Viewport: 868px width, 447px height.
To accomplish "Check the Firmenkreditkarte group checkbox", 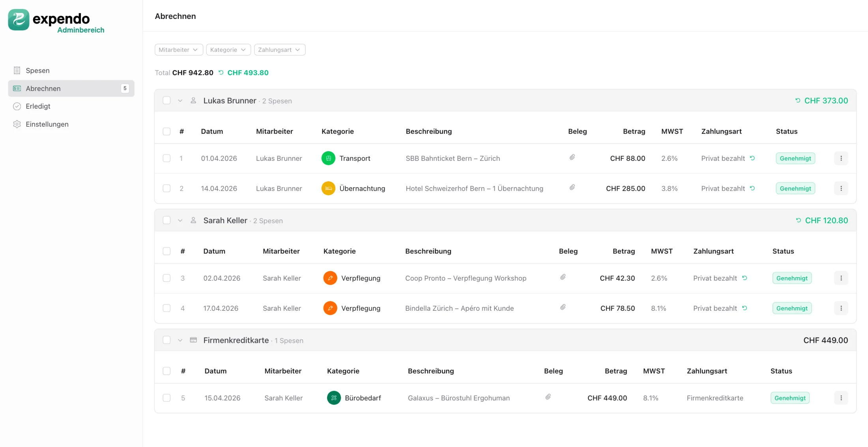I will tap(166, 340).
